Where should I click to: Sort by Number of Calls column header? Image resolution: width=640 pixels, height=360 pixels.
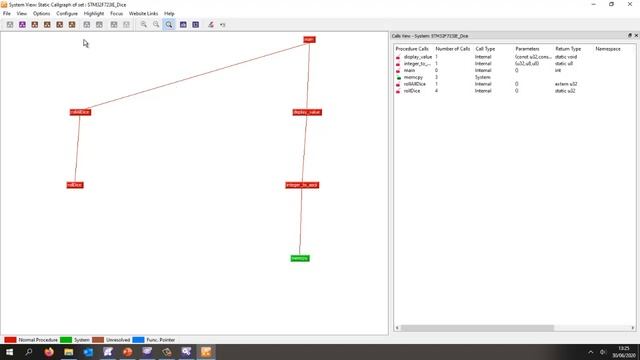[x=453, y=49]
